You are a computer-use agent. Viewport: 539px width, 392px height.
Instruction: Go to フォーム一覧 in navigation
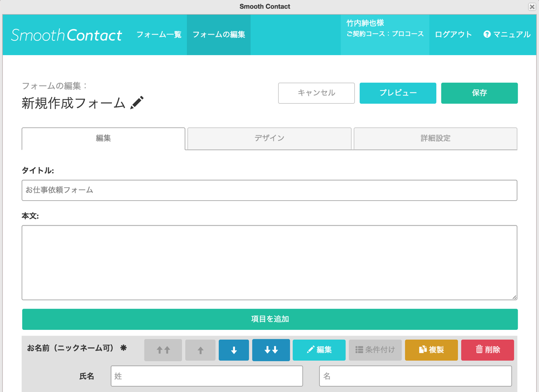[159, 35]
